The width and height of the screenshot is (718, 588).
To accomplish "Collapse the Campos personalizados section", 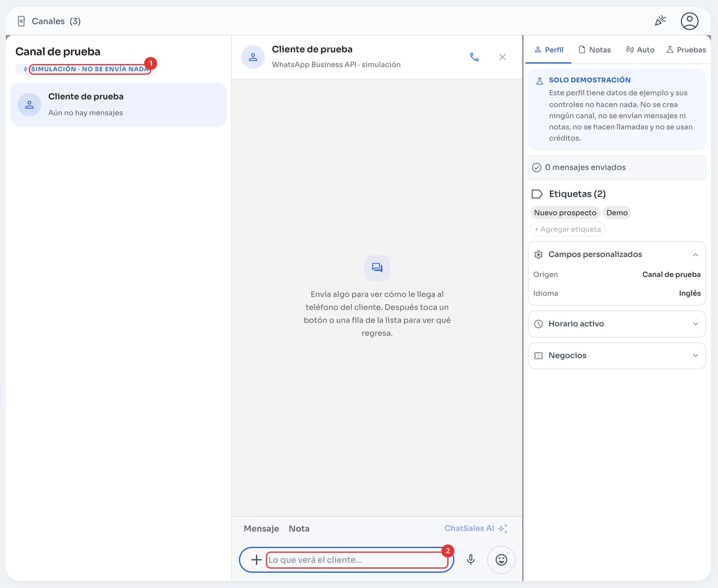I will pyautogui.click(x=617, y=254).
